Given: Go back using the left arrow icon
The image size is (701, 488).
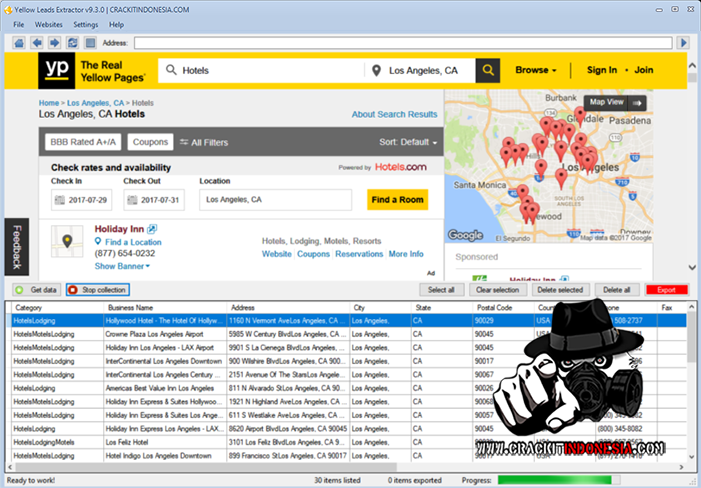Looking at the screenshot, I should click(37, 43).
